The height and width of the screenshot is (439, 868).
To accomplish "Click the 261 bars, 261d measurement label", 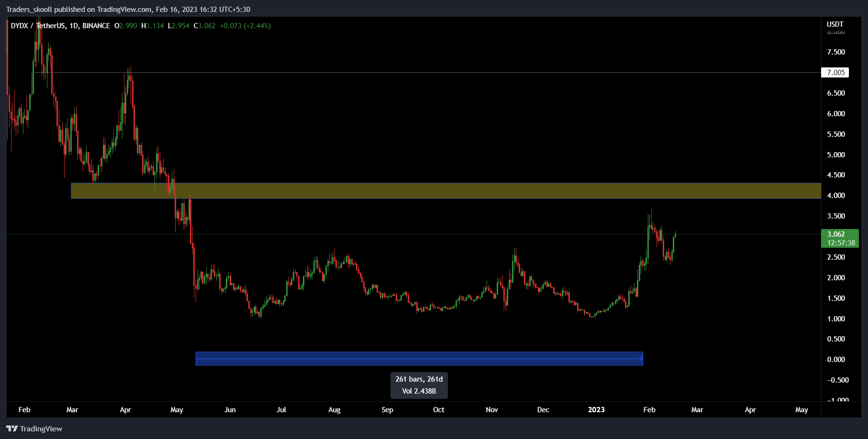I will [419, 379].
